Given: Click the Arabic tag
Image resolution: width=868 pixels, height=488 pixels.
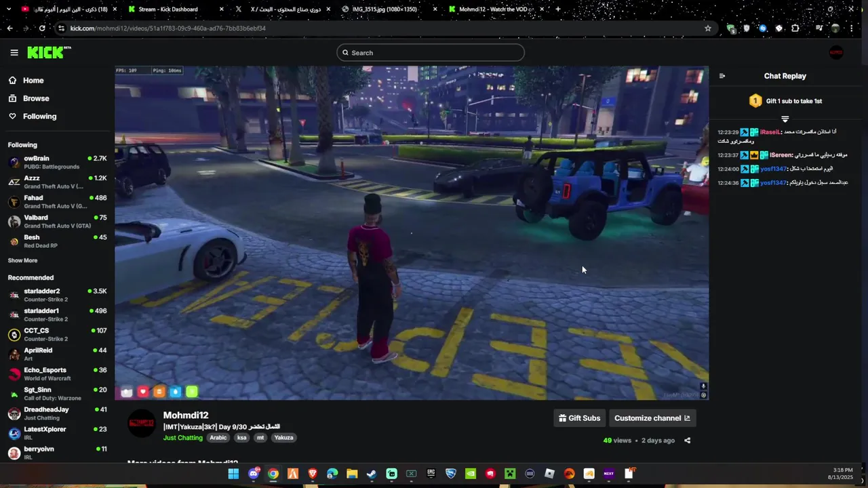Looking at the screenshot, I should 218,438.
